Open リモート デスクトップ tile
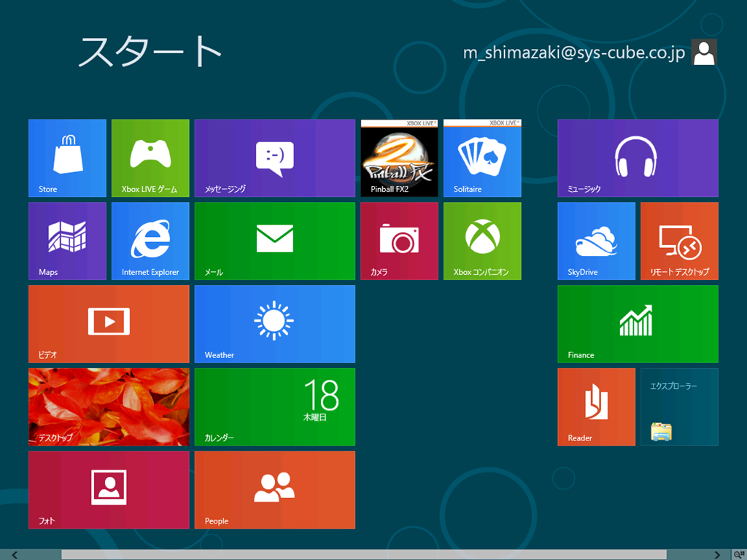Image resolution: width=747 pixels, height=560 pixels. click(x=679, y=241)
